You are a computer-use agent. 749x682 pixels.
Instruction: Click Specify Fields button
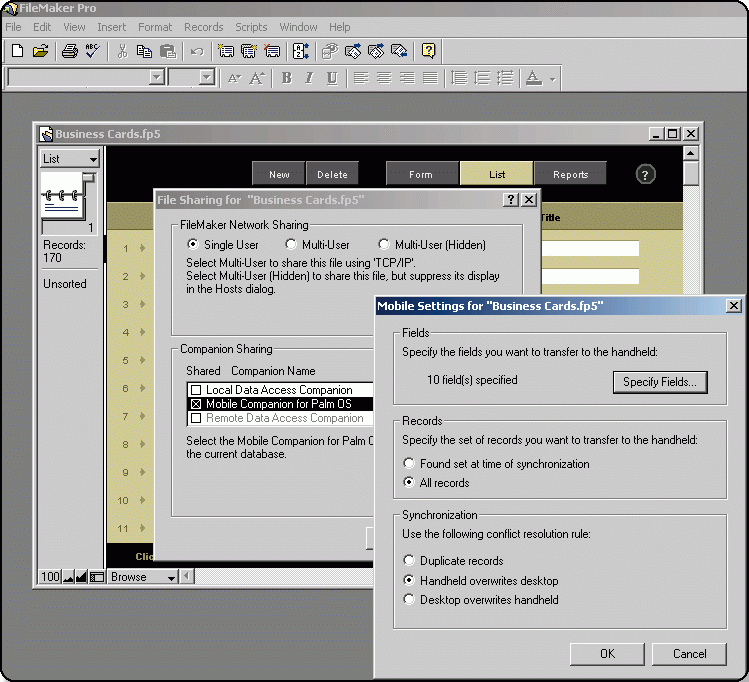(660, 382)
